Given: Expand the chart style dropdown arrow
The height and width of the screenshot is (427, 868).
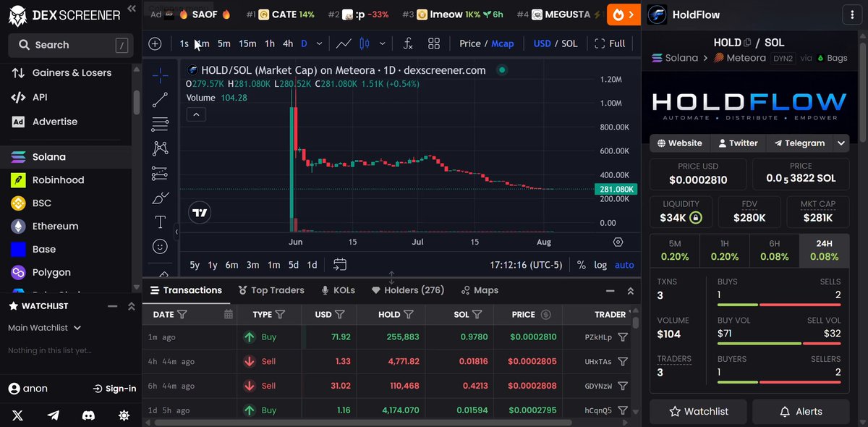Looking at the screenshot, I should pyautogui.click(x=382, y=43).
